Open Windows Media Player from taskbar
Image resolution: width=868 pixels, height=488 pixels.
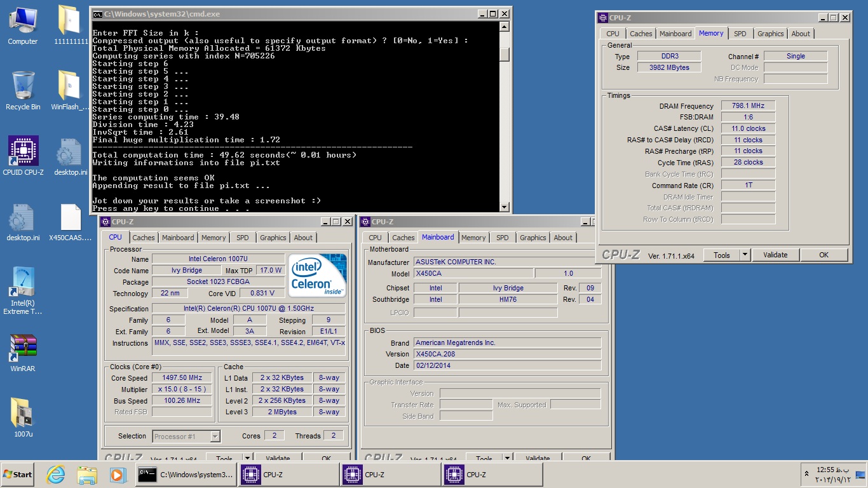[118, 475]
